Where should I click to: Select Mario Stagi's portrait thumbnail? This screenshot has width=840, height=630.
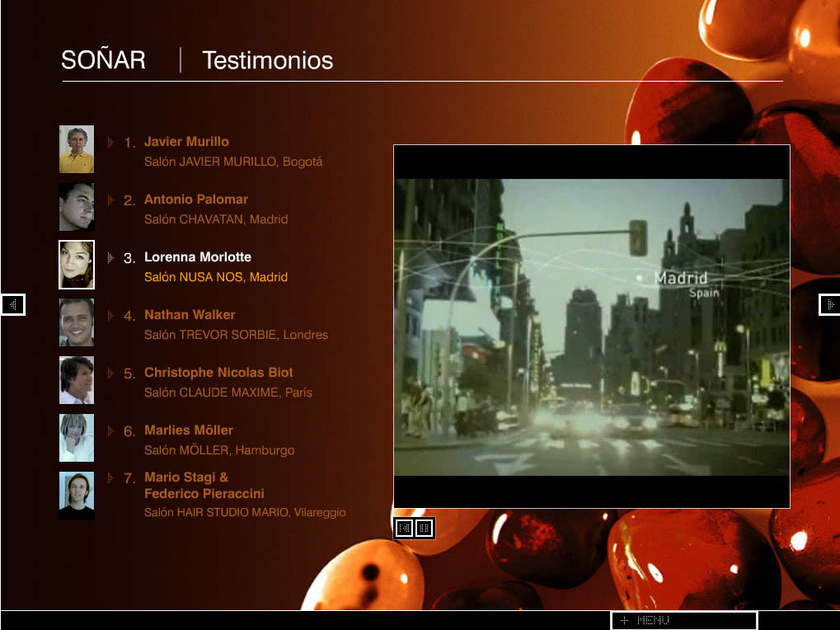pyautogui.click(x=77, y=496)
